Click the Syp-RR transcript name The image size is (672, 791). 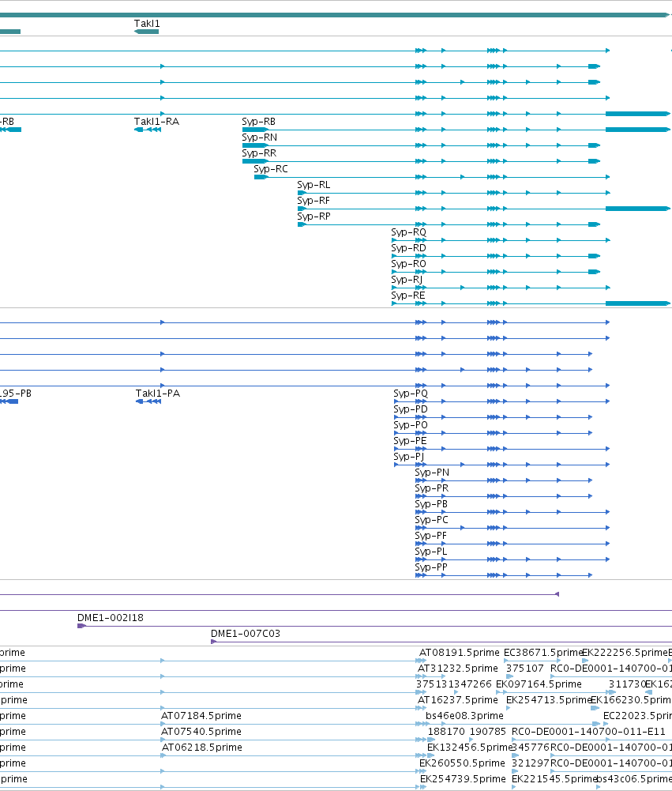259,153
